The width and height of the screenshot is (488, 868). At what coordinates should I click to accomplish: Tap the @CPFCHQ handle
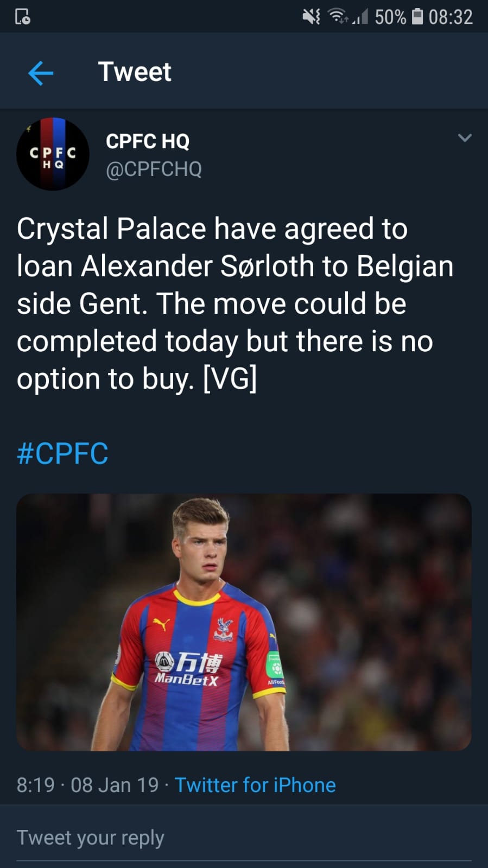154,169
